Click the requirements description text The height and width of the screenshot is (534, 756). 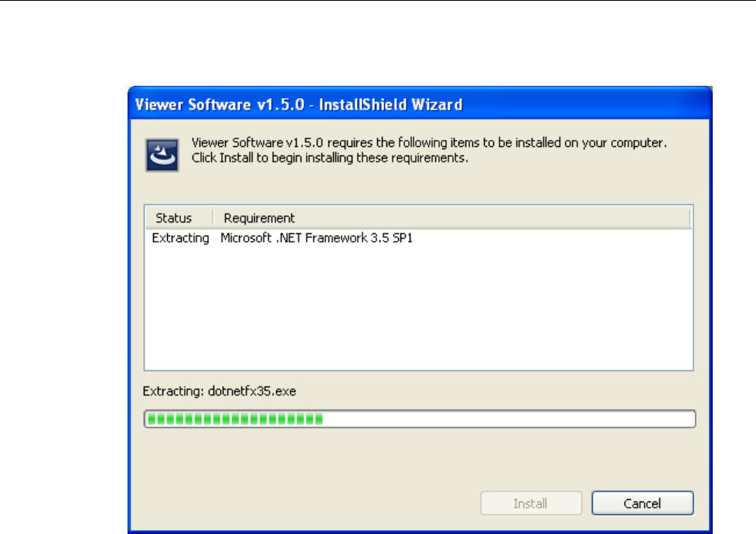429,151
